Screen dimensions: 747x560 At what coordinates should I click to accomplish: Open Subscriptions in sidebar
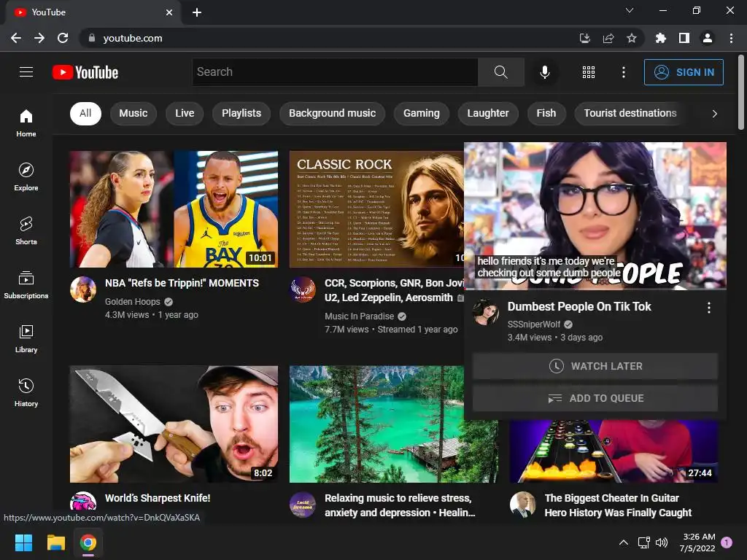(26, 285)
